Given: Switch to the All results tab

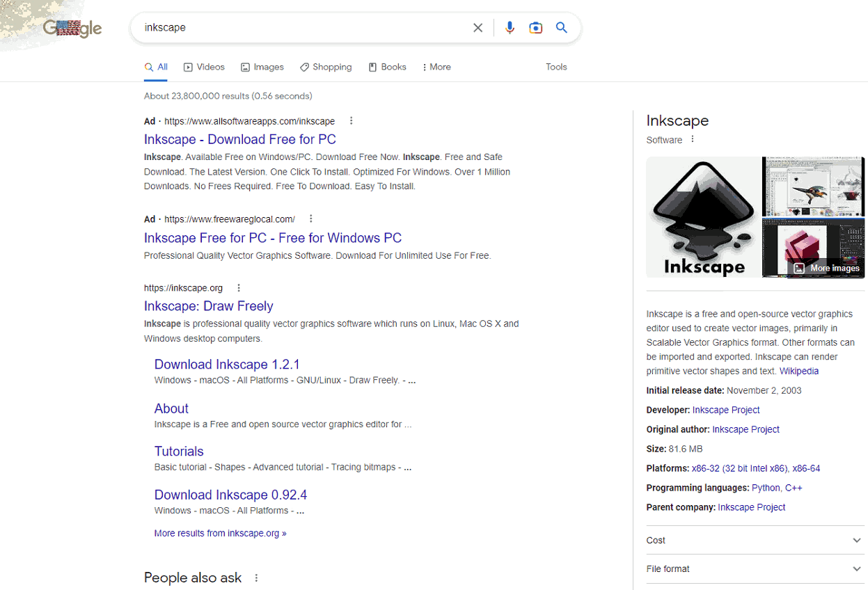Looking at the screenshot, I should point(156,67).
